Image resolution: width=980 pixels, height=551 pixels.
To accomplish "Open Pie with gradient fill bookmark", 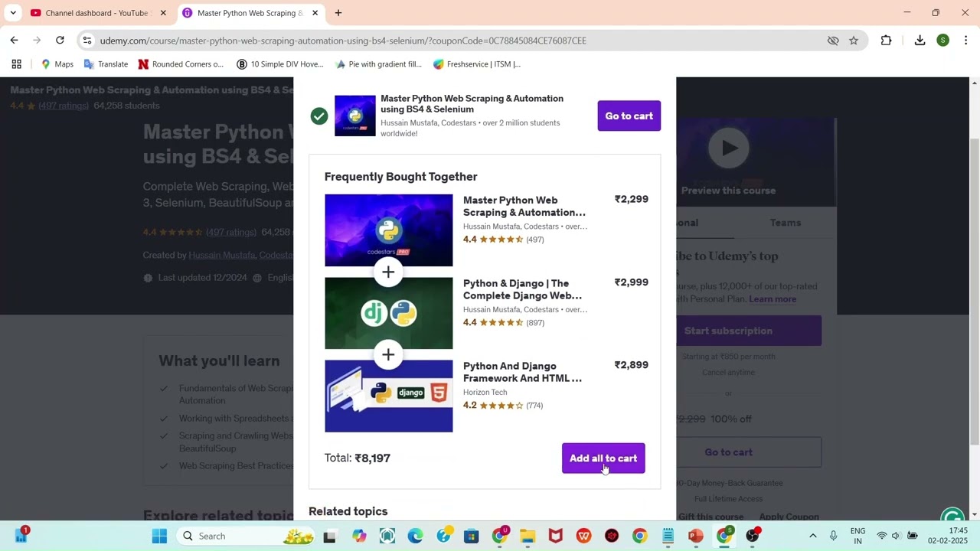I will pos(378,64).
